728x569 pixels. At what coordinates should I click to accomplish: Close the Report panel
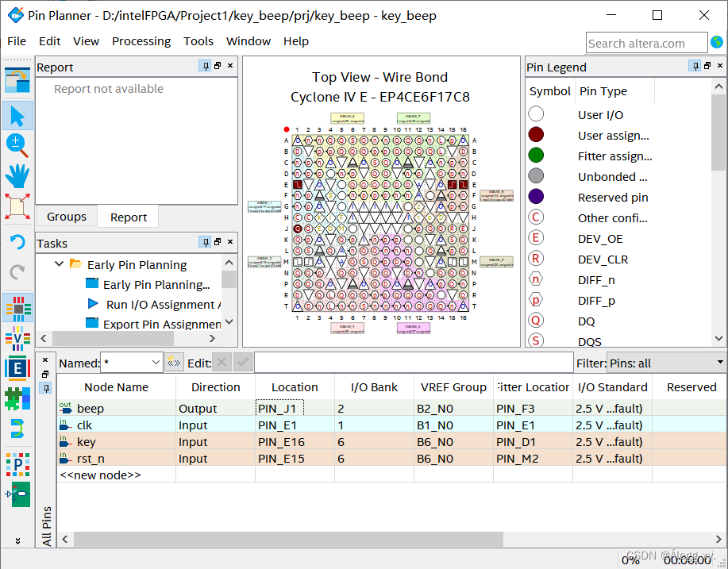click(x=229, y=66)
